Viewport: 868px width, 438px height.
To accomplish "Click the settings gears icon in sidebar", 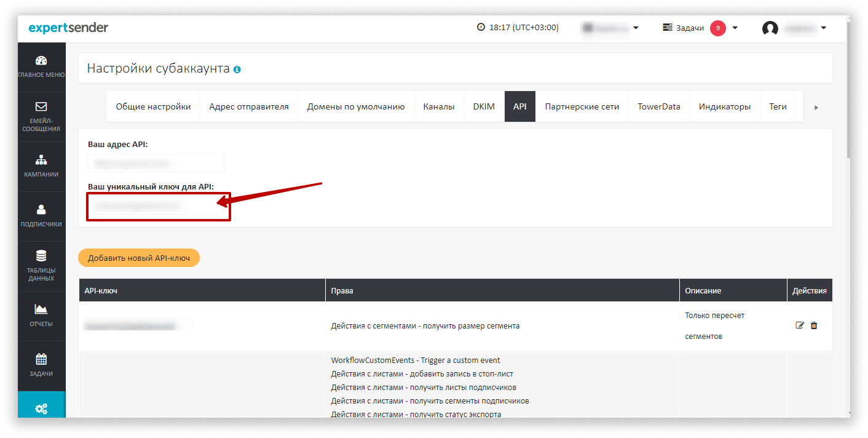I will coord(41,408).
